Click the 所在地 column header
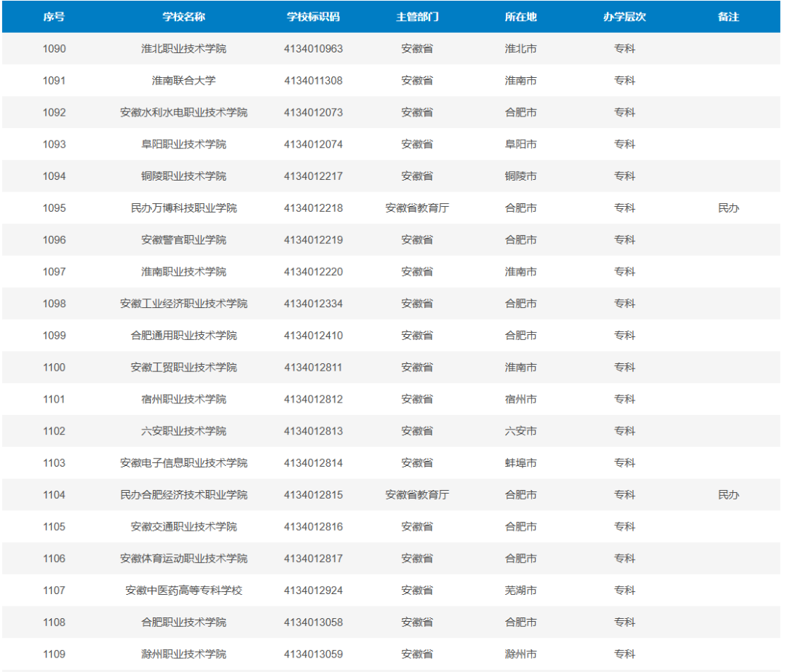The width and height of the screenshot is (786, 672). (521, 17)
